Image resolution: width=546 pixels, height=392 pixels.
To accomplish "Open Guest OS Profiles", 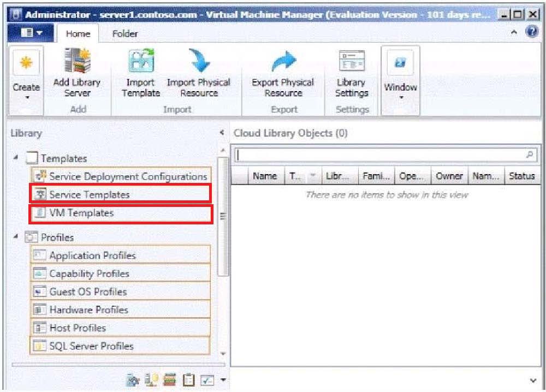I will click(121, 292).
